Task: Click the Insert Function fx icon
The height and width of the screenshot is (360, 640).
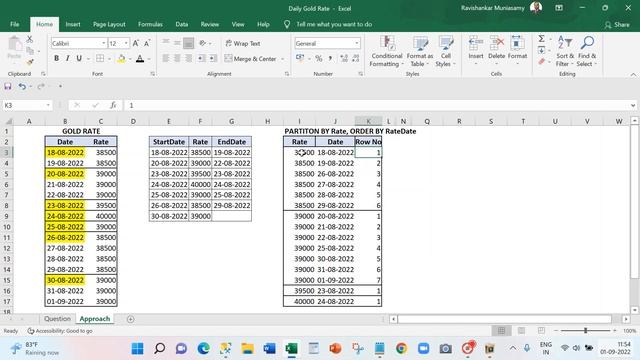Action: [113, 105]
